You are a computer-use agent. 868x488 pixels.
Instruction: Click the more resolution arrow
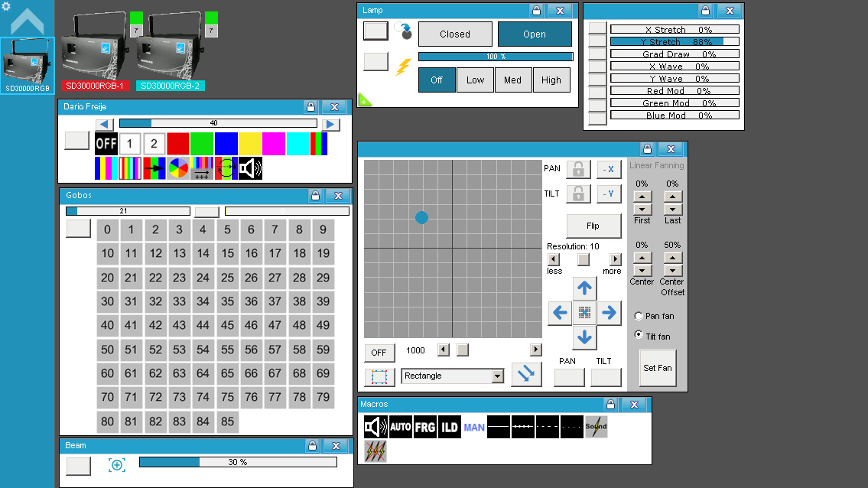click(x=615, y=259)
